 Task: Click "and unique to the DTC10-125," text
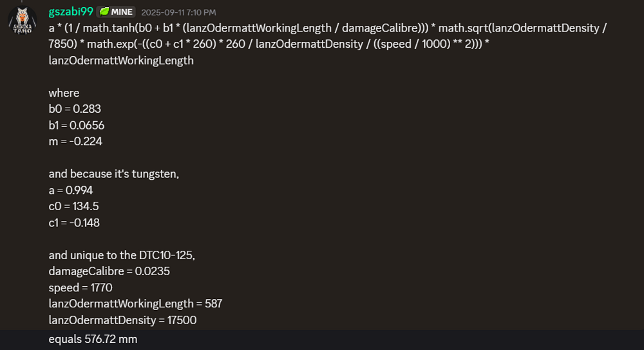[x=122, y=255]
